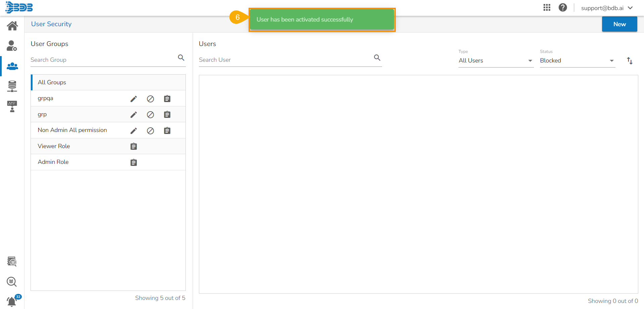Open the Status dropdown showing Blocked
This screenshot has height=309, width=644.
point(577,61)
